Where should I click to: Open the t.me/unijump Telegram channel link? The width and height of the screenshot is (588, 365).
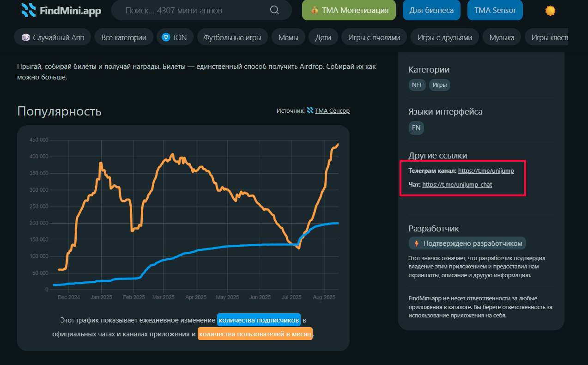tap(486, 171)
